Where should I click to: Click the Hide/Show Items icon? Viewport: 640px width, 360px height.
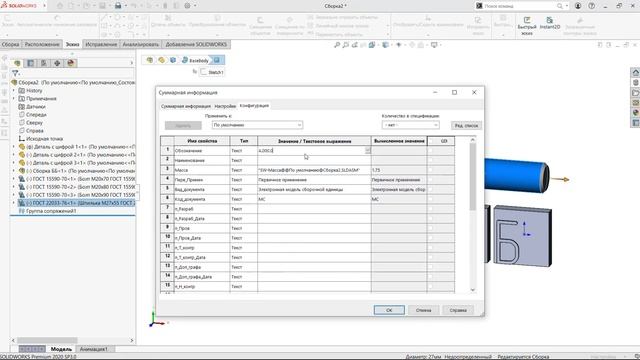(x=399, y=45)
